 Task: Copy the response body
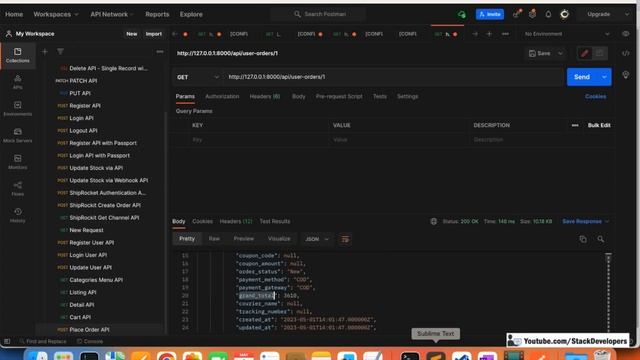coord(583,239)
